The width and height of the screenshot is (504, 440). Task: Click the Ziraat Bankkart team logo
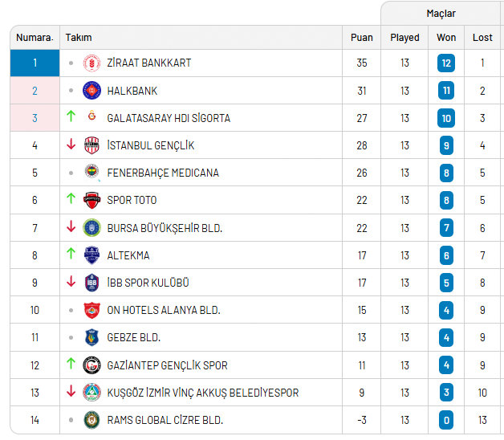coord(91,63)
